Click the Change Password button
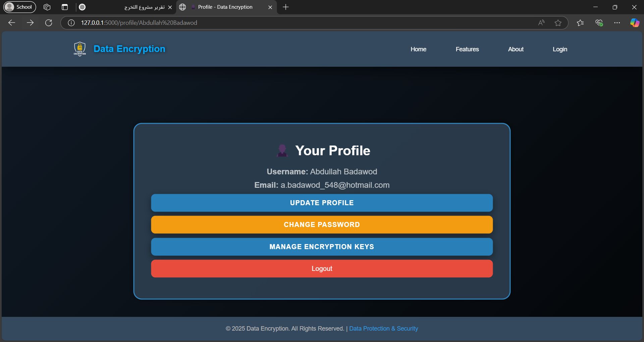 click(x=322, y=225)
